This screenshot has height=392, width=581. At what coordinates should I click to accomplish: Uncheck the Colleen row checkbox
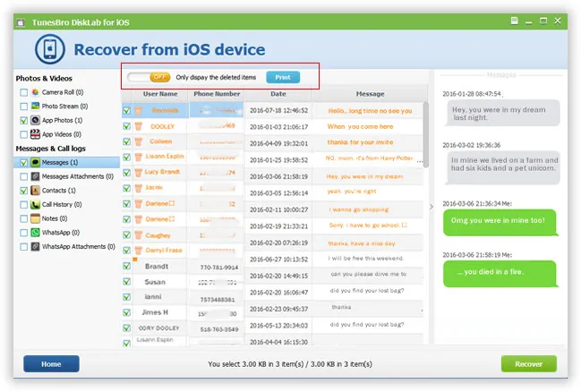(126, 142)
